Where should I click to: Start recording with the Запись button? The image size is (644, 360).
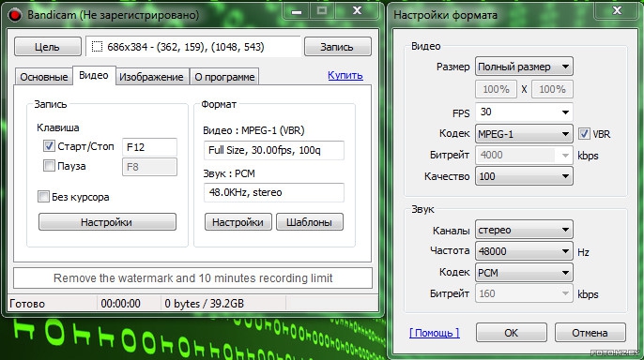(x=338, y=47)
